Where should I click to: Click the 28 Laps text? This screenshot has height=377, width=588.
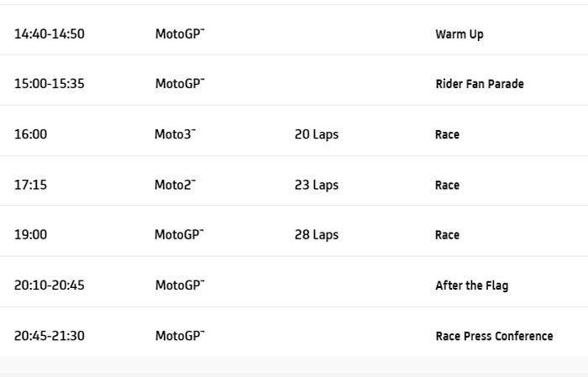tap(317, 235)
